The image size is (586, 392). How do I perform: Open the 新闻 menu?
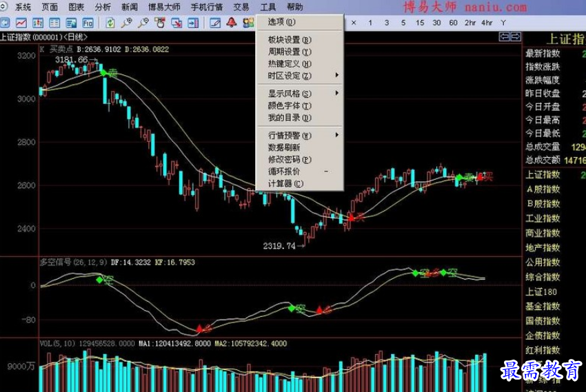(x=130, y=7)
